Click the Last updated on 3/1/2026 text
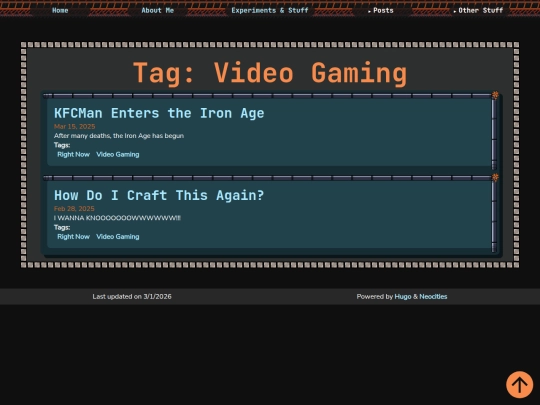 click(132, 297)
